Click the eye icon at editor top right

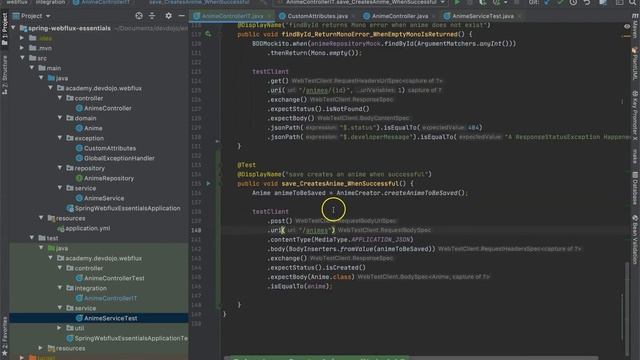tap(627, 27)
